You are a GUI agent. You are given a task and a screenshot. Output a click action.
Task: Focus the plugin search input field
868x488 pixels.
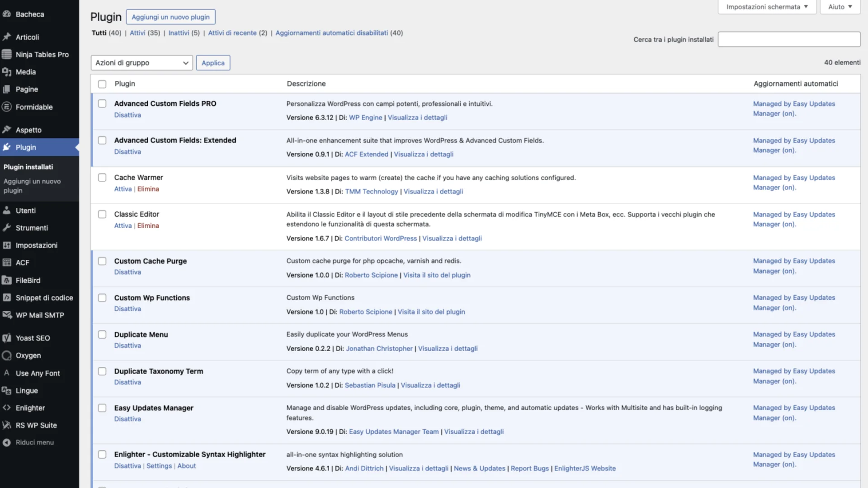point(789,39)
